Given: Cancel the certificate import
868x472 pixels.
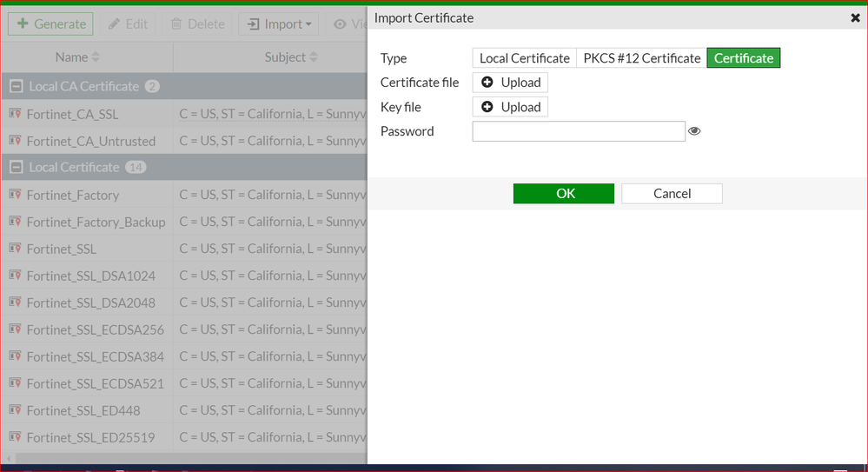Looking at the screenshot, I should [672, 194].
